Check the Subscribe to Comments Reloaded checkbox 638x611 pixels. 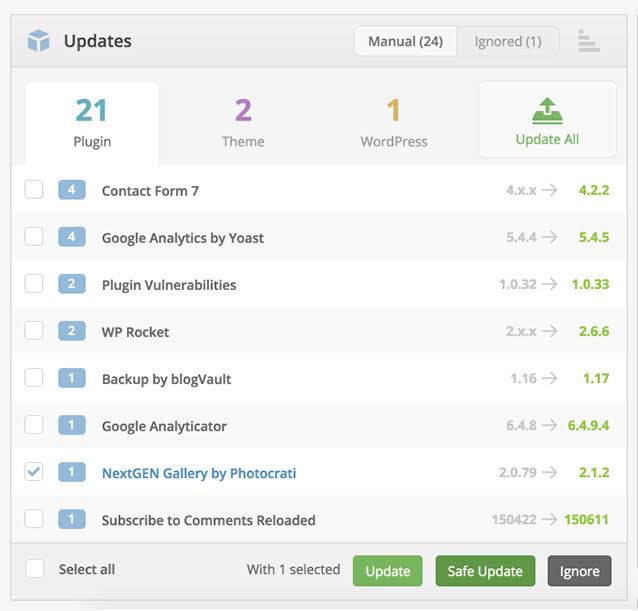coord(34,519)
